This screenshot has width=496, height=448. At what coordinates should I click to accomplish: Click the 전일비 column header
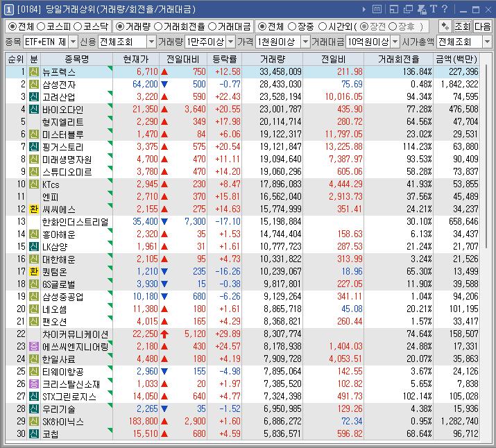tap(333, 59)
